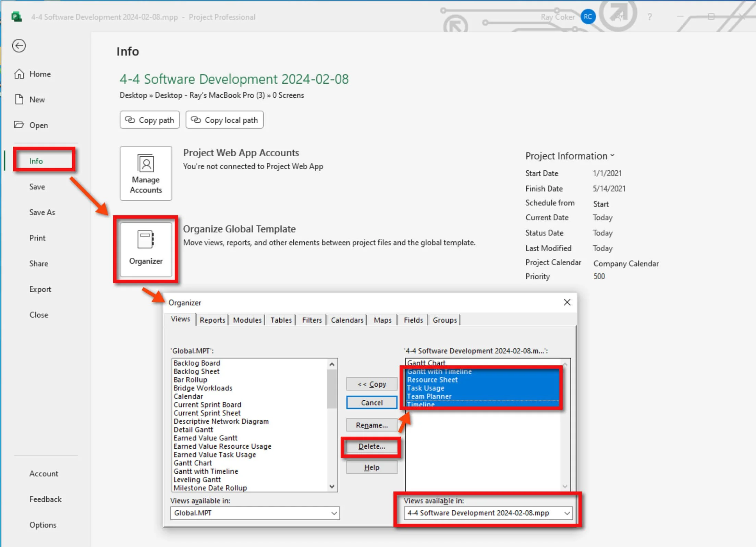
Task: Switch to the Tables tab
Action: coord(281,320)
